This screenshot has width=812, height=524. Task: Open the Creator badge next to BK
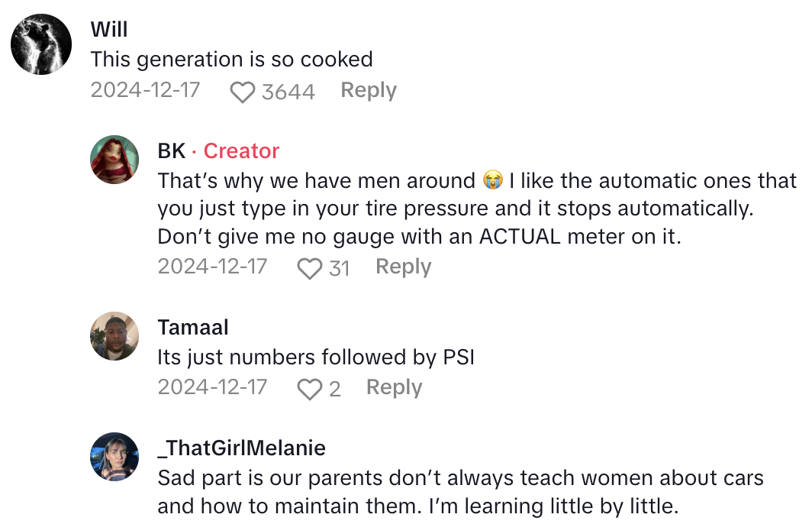click(x=241, y=150)
